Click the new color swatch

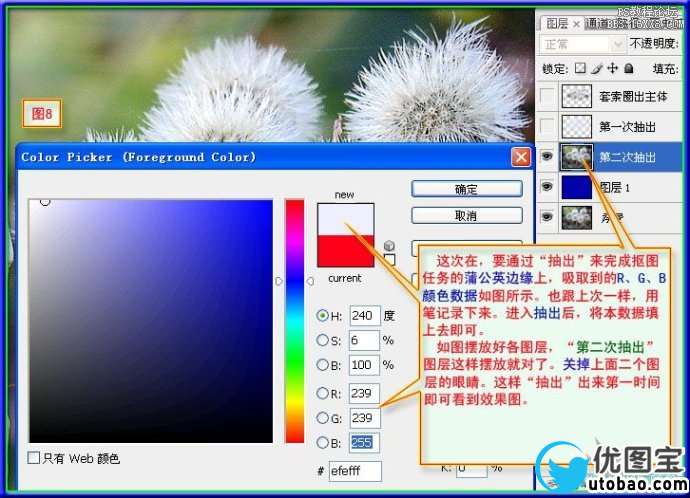[x=345, y=219]
